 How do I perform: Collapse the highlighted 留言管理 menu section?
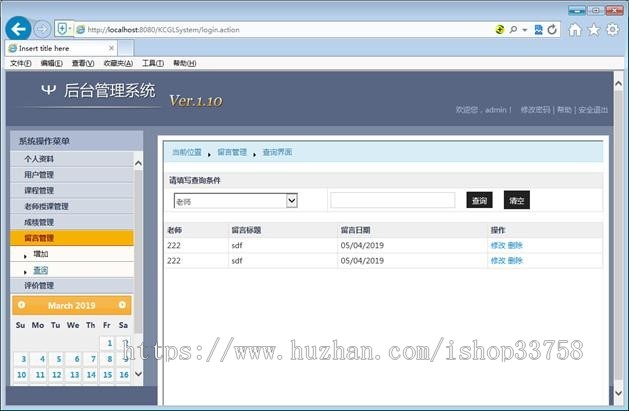pos(72,238)
